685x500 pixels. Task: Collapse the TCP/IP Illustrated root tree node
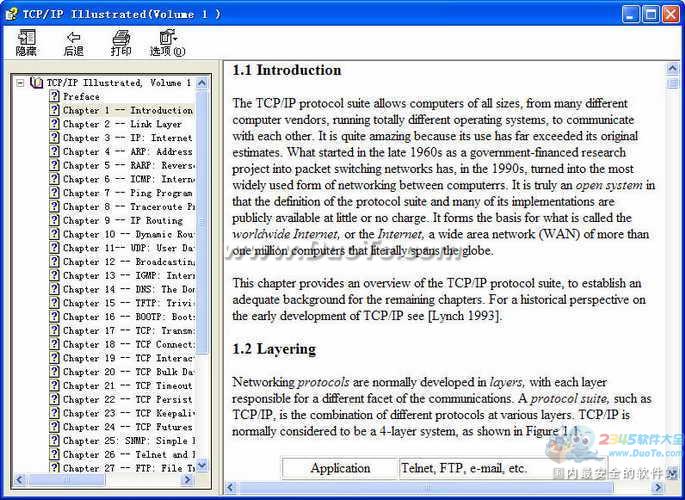point(20,83)
